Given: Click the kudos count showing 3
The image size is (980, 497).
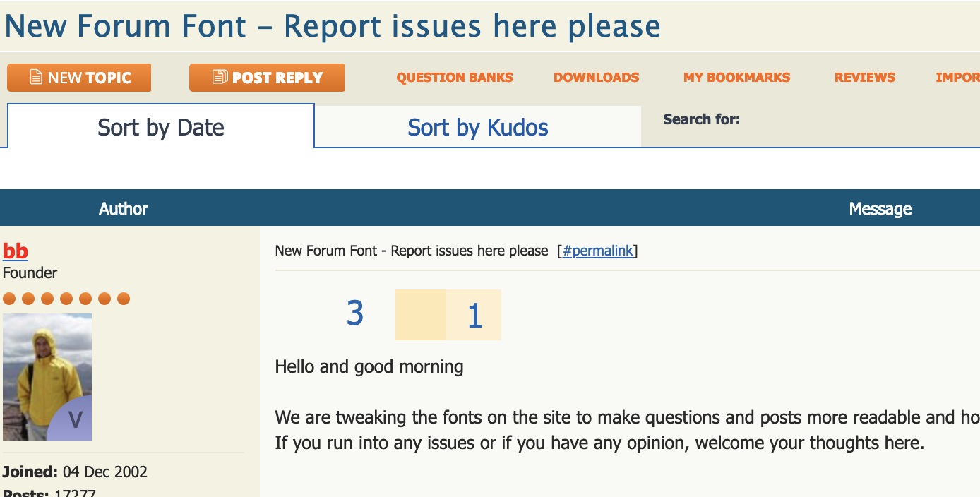Looking at the screenshot, I should point(354,314).
